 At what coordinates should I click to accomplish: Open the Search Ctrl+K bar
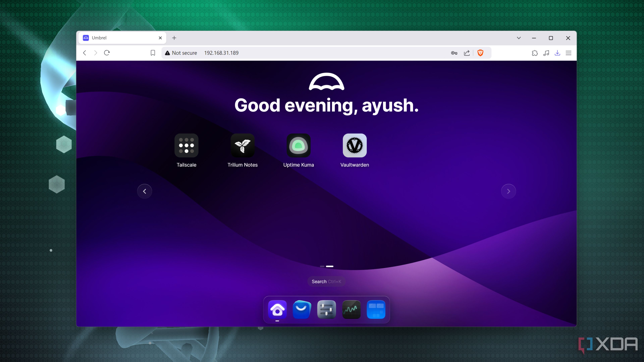[326, 281]
